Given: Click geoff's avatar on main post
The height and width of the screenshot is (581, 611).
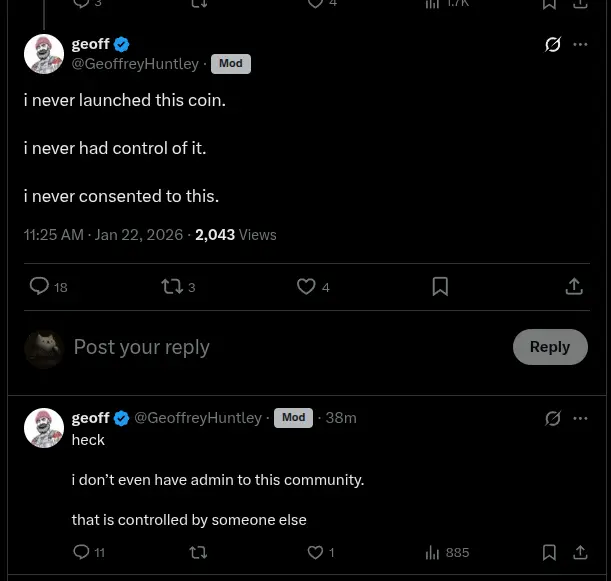Looking at the screenshot, I should (x=44, y=54).
